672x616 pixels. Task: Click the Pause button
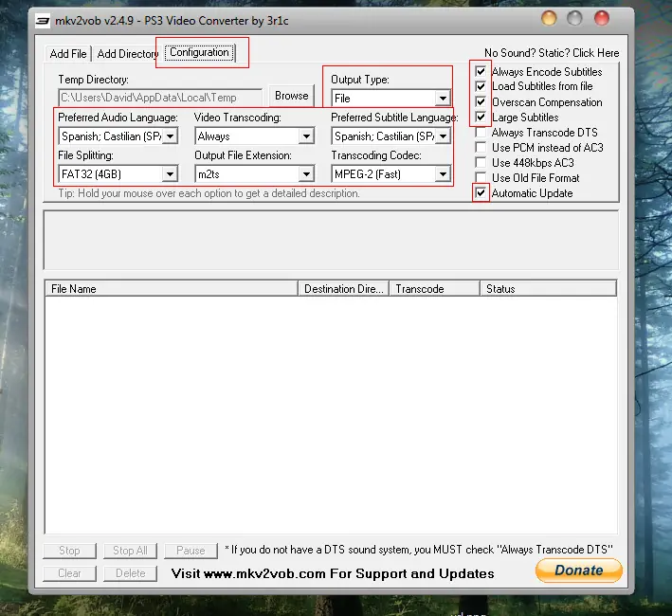click(x=191, y=551)
